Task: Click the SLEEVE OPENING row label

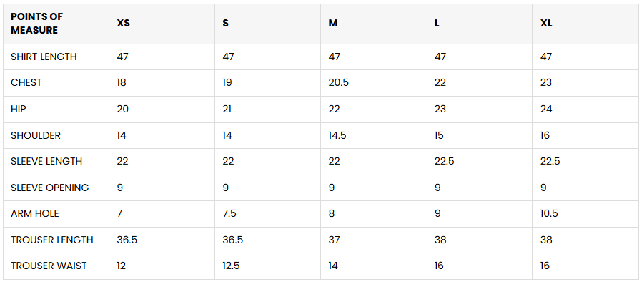Action: tap(50, 188)
